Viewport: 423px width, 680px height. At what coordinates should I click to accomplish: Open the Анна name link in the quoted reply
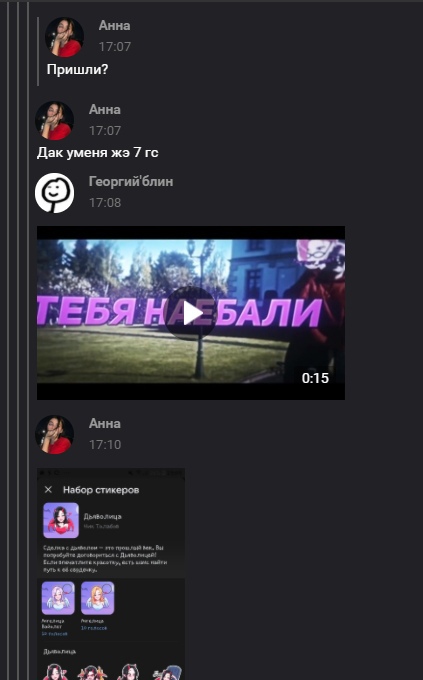[x=114, y=26]
